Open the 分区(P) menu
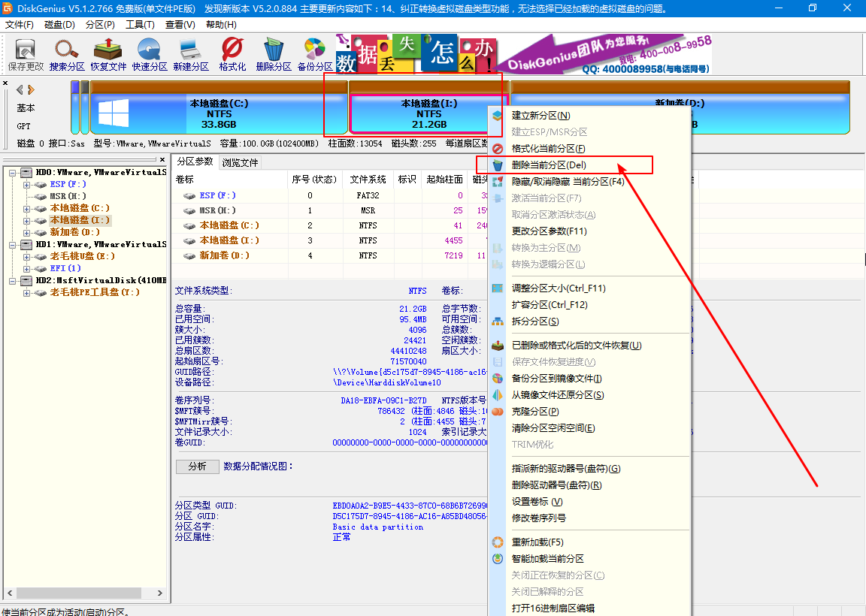 click(100, 25)
